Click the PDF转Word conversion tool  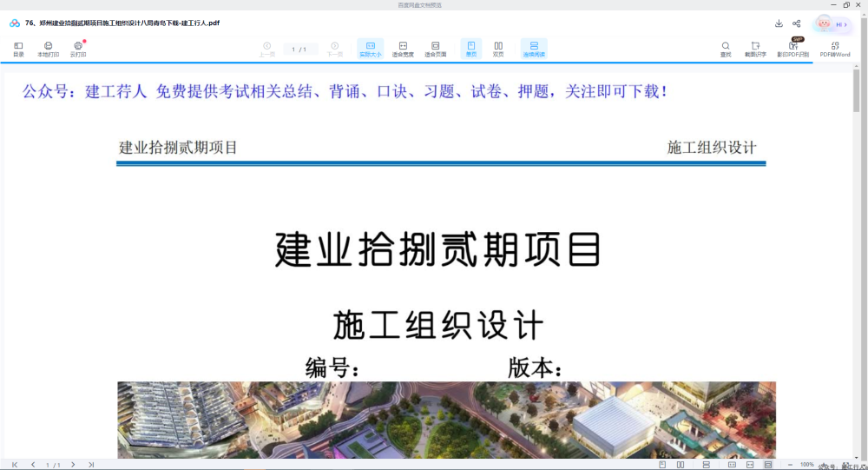click(835, 49)
